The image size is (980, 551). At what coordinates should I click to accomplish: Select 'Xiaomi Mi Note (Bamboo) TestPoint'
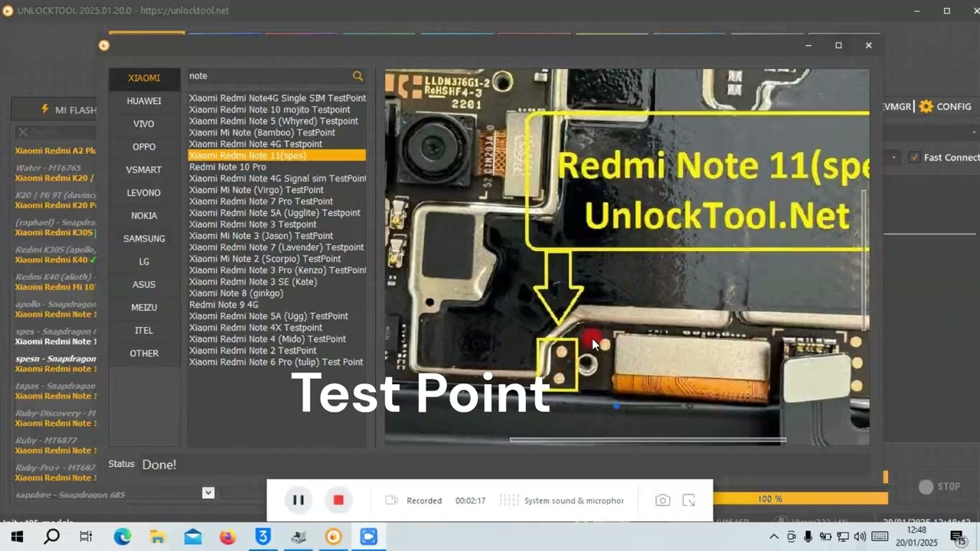coord(277,132)
